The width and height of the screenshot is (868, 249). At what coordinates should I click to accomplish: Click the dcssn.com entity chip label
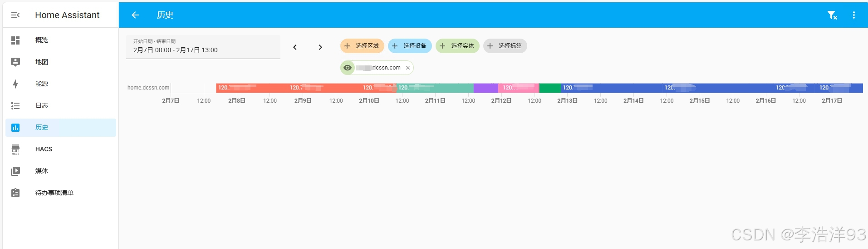[378, 68]
